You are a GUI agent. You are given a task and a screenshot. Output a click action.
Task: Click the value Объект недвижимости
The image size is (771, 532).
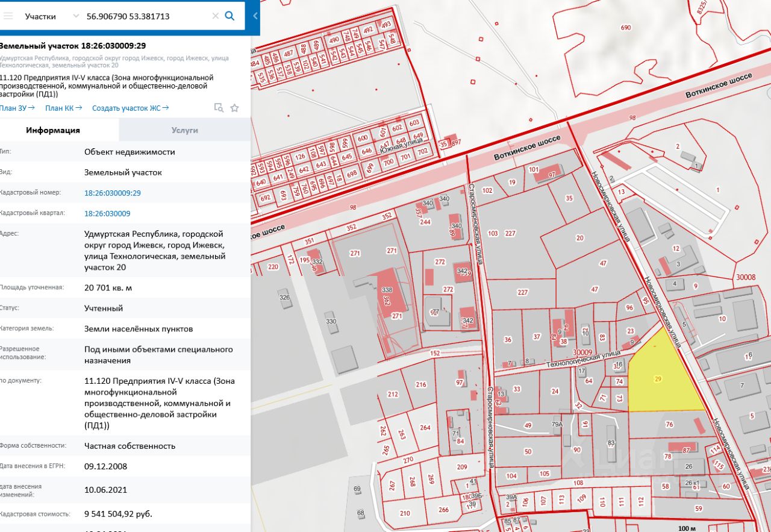(130, 152)
